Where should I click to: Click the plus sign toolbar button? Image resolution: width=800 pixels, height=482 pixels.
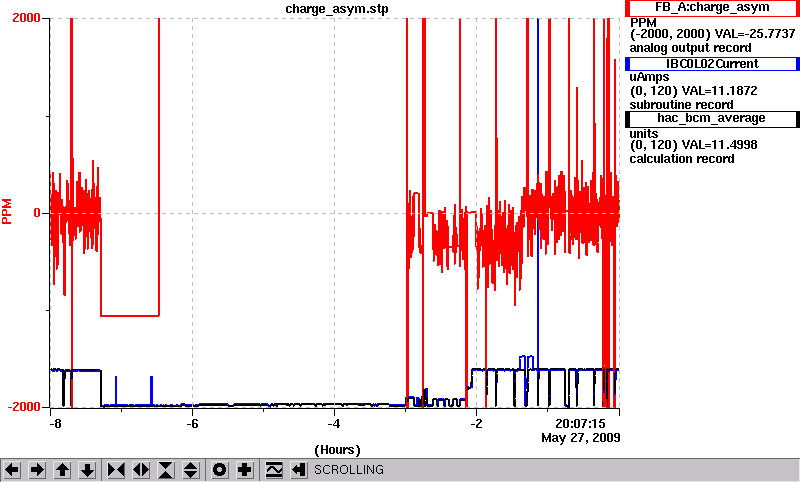click(245, 470)
